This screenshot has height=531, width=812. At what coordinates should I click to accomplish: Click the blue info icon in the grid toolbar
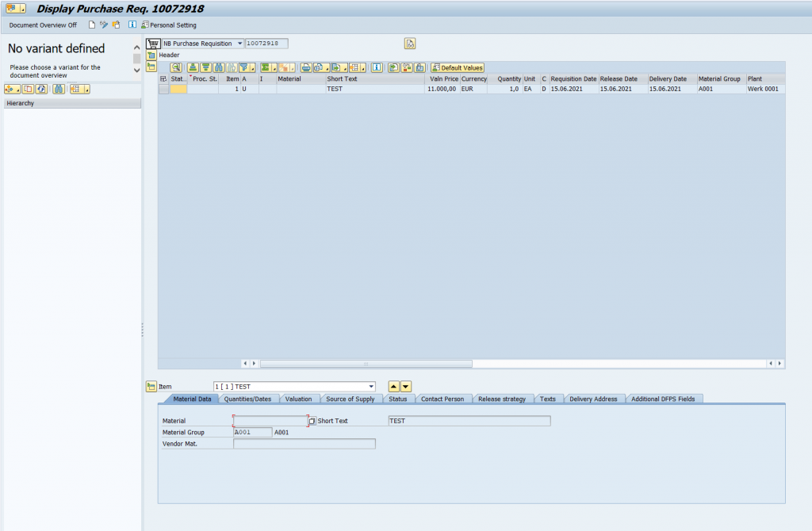pyautogui.click(x=377, y=68)
